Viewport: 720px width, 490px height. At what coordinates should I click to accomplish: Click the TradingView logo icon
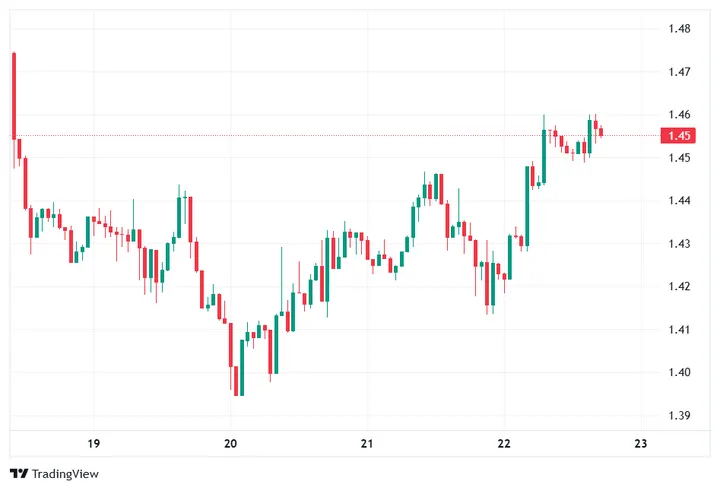point(17,474)
